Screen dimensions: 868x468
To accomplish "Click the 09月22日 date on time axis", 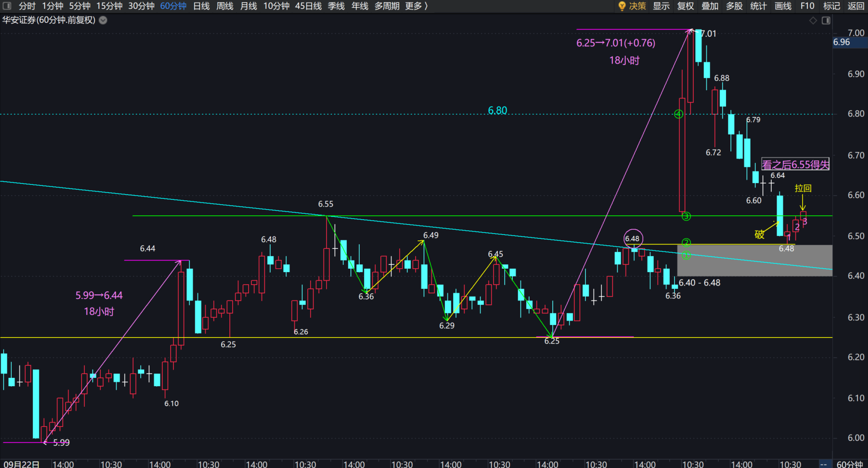I will (22, 464).
